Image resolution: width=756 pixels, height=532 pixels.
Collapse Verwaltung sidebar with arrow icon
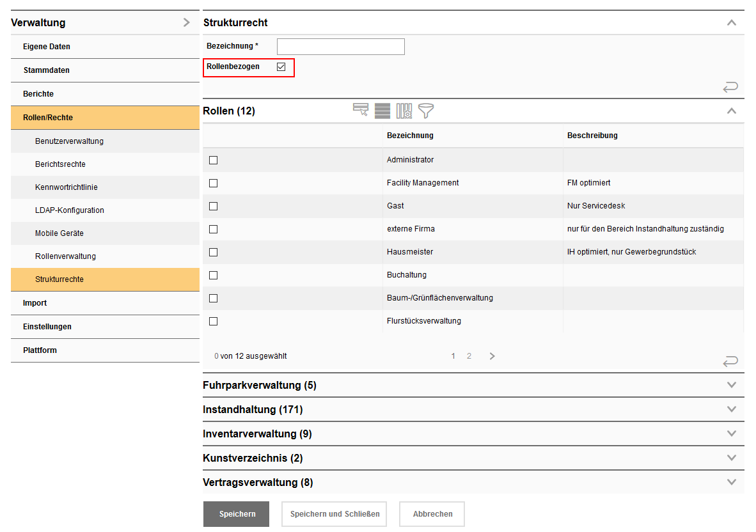click(x=186, y=22)
